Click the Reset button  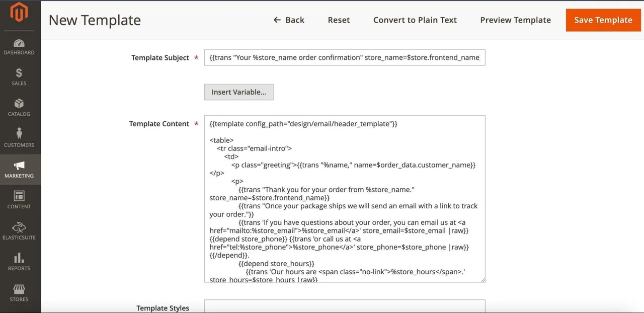[x=339, y=20]
